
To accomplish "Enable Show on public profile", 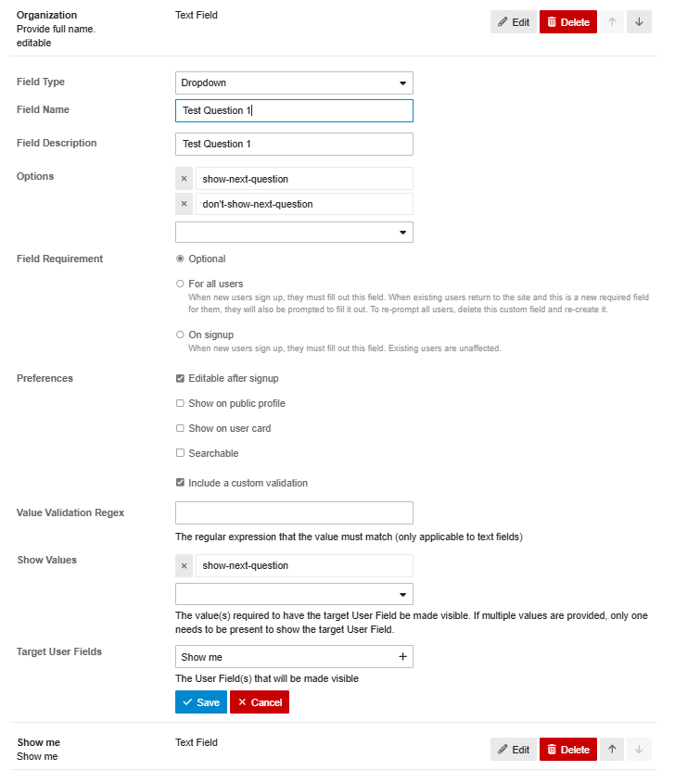I will tap(180, 403).
